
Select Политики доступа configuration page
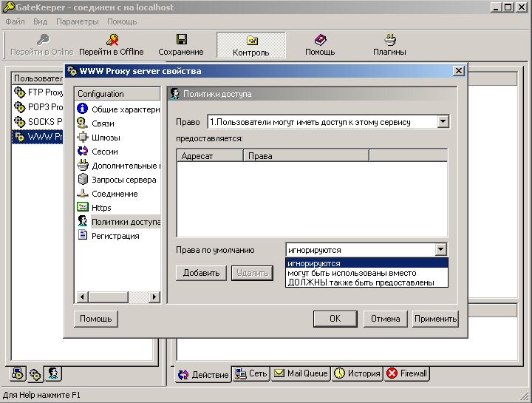click(x=118, y=222)
